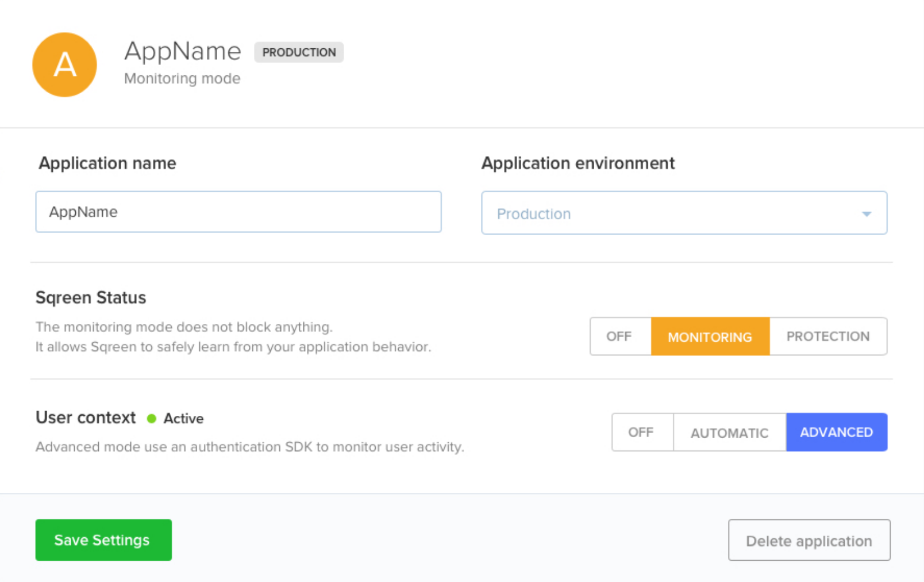Click the Monitoring mode subtitle
Image resolution: width=924 pixels, height=582 pixels.
pos(182,79)
